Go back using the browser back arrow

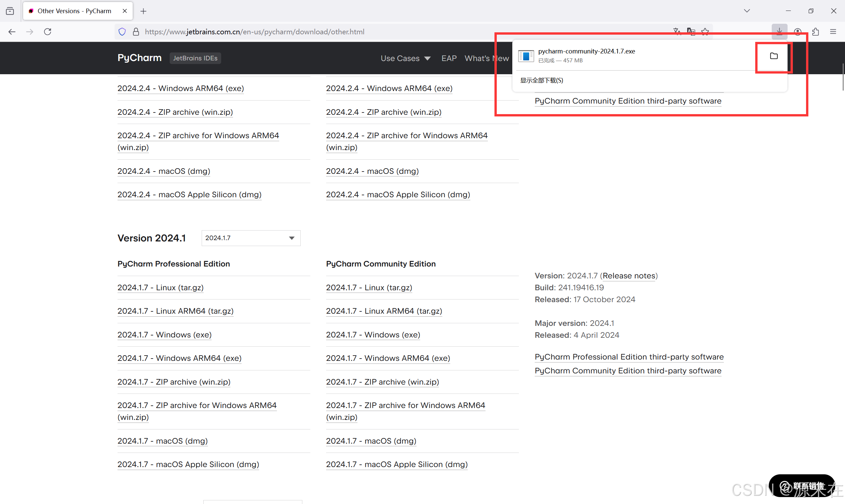tap(12, 32)
